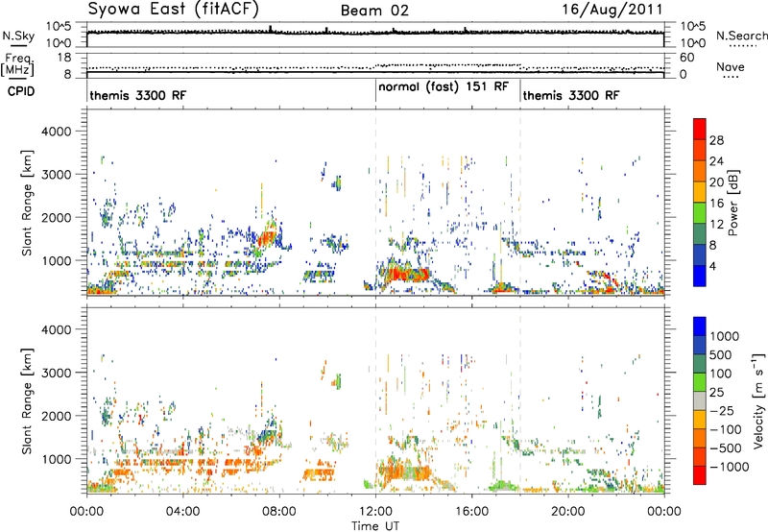Screen dimensions: 768x532
Task: Click the 'Beam 02' label
Action: 374,11
